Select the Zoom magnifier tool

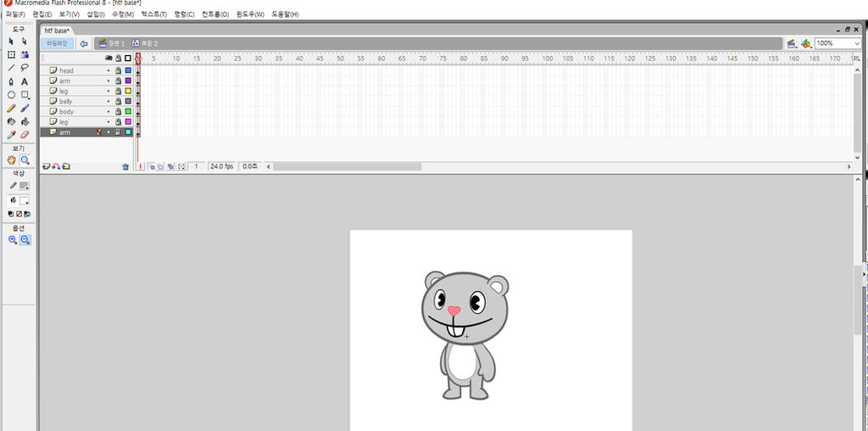coord(25,160)
